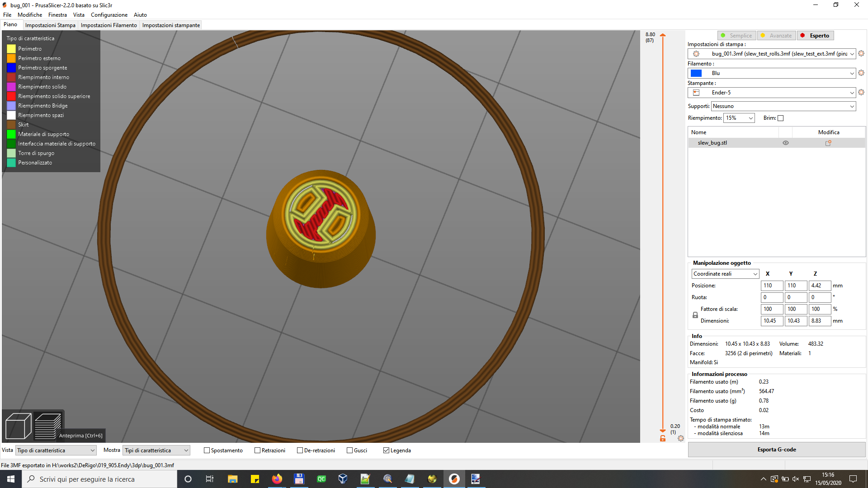Open printer settings gear beside Ender-5

[x=861, y=92]
